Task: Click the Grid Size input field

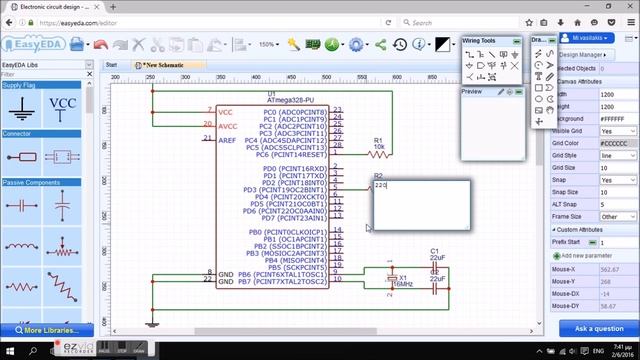Action: [618, 168]
